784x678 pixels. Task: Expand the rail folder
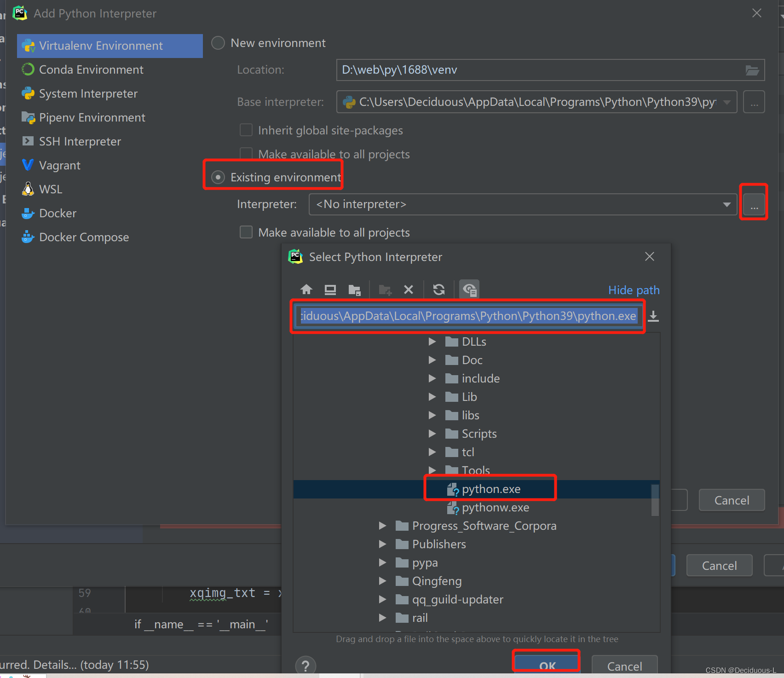[382, 618]
